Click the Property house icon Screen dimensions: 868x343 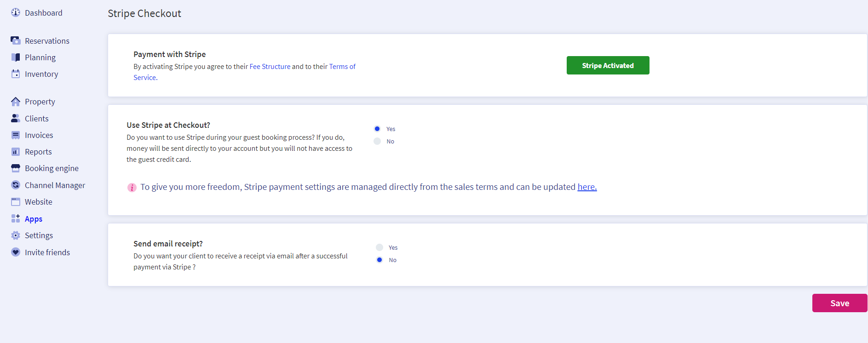coord(16,102)
